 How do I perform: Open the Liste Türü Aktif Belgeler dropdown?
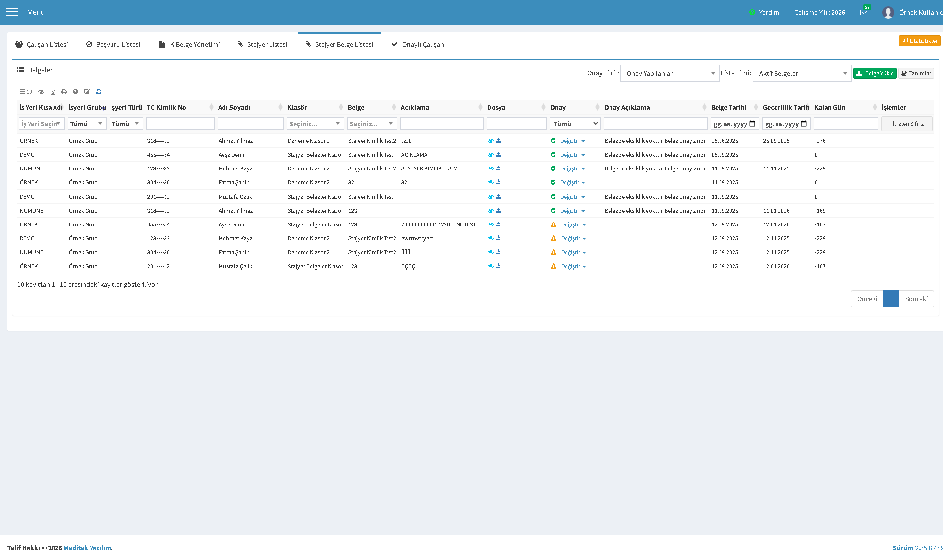point(802,73)
